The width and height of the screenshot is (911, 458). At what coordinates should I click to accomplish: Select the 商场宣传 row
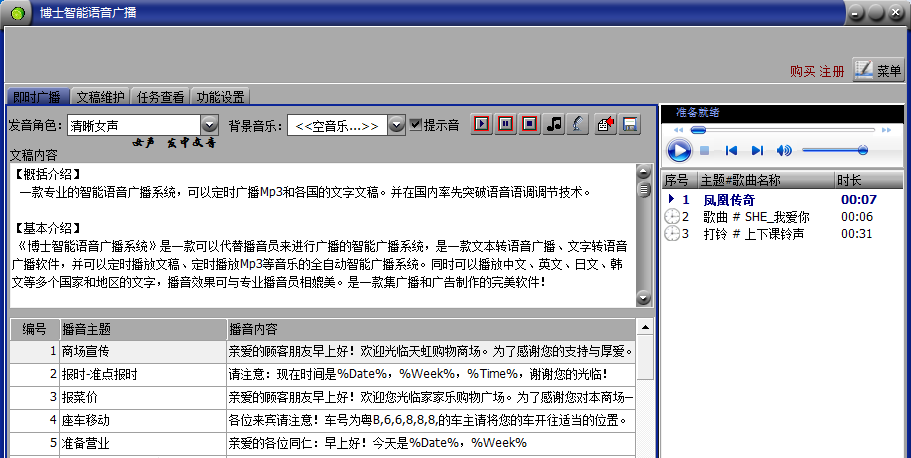[322, 352]
